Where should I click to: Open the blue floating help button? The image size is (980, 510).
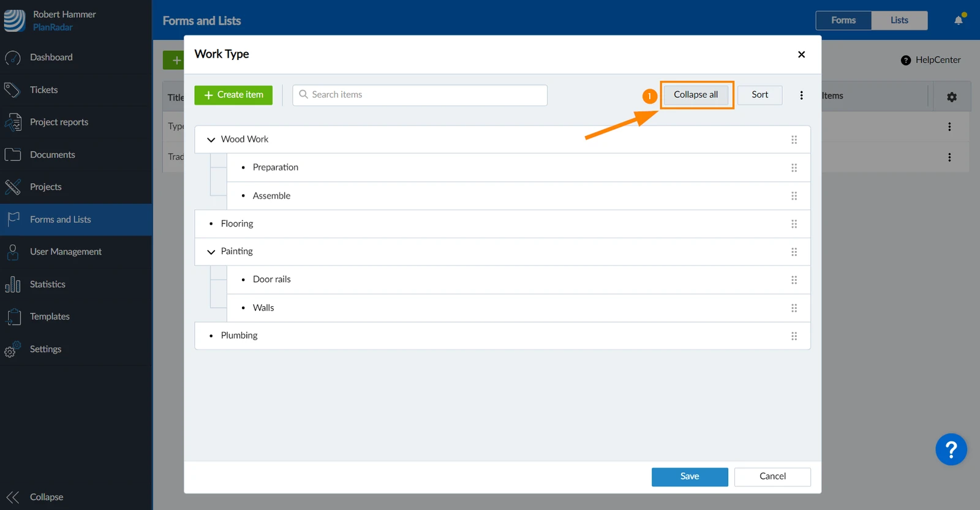coord(951,450)
